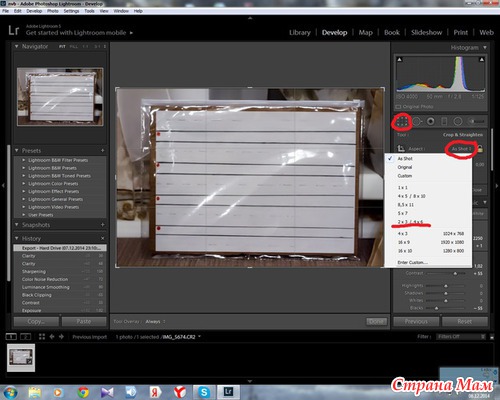The image size is (500, 400).
Task: Select the Radial Filter tool
Action: (x=458, y=121)
